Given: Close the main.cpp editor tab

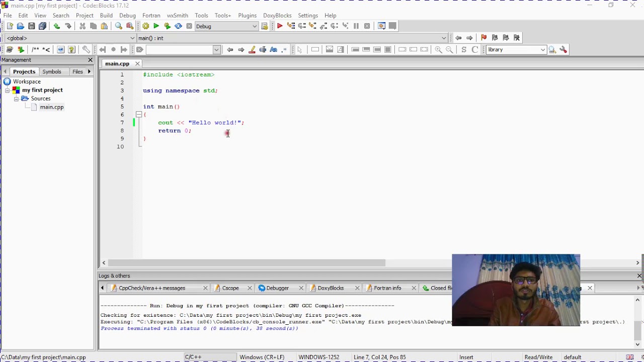Looking at the screenshot, I should coord(137,64).
